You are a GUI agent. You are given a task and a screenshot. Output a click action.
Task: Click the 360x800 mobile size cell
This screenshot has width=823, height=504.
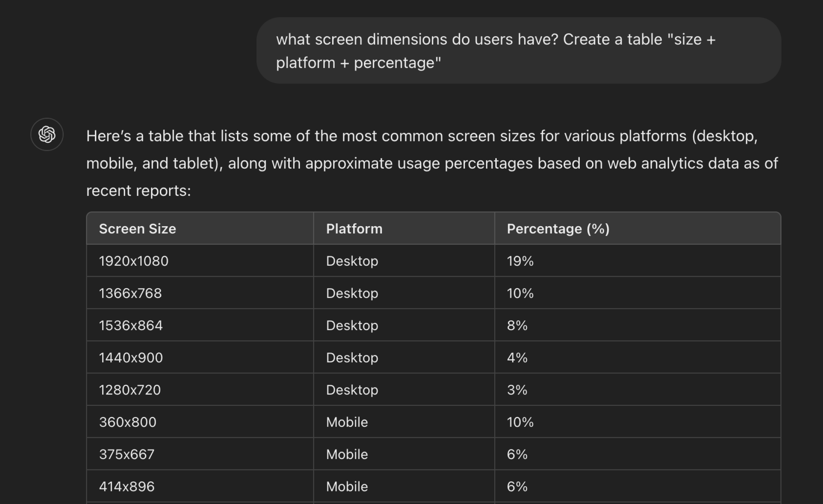tap(128, 422)
